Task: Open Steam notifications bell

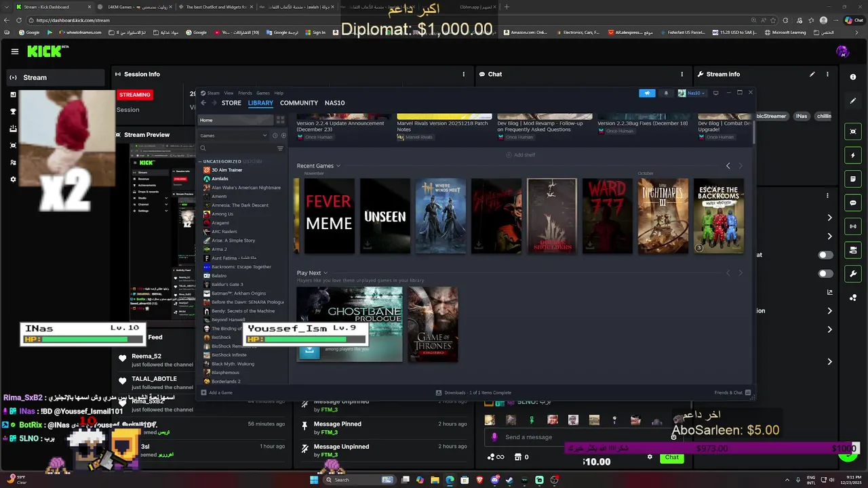Action: (666, 93)
